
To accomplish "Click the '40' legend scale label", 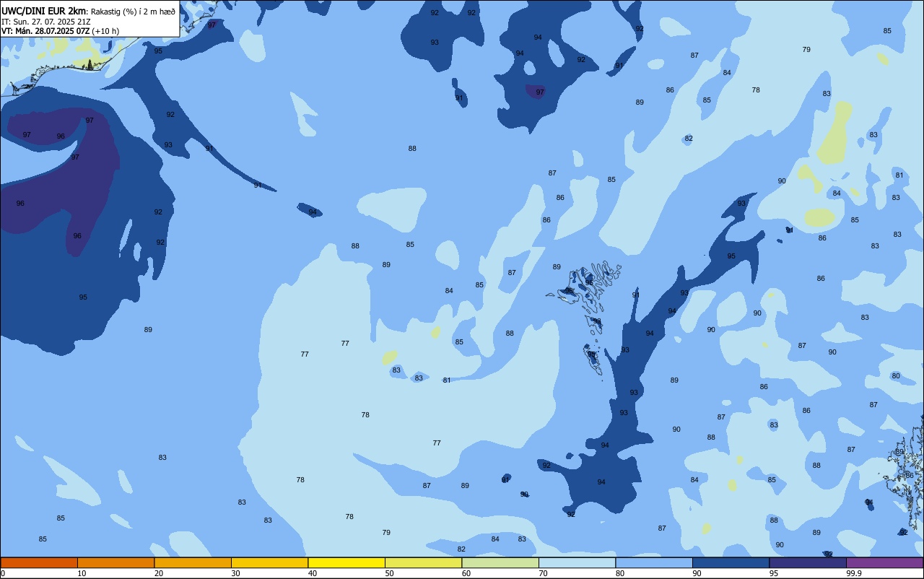I will point(313,573).
